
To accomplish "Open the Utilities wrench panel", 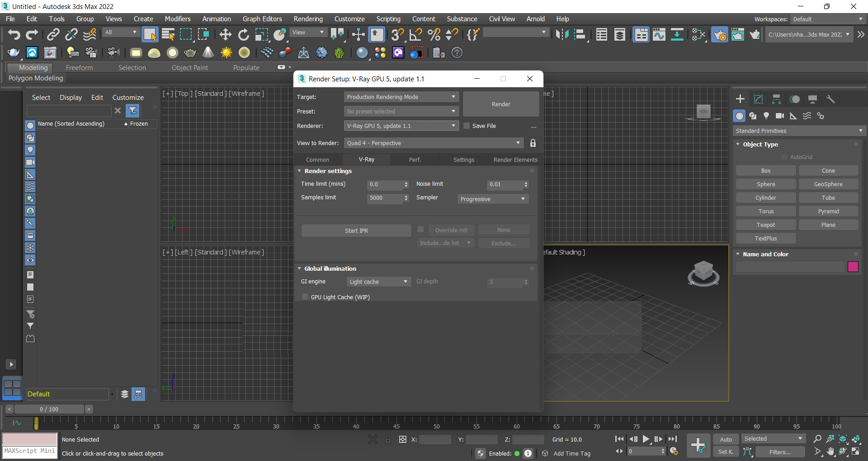I will [830, 99].
